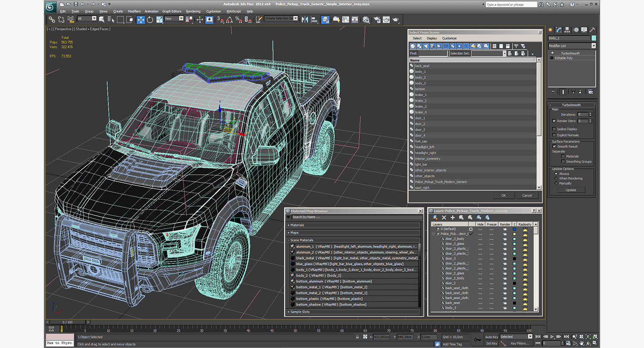Viewport: 644px width, 348px height.
Task: Click the Select and Link chain icon
Action: pos(52,20)
